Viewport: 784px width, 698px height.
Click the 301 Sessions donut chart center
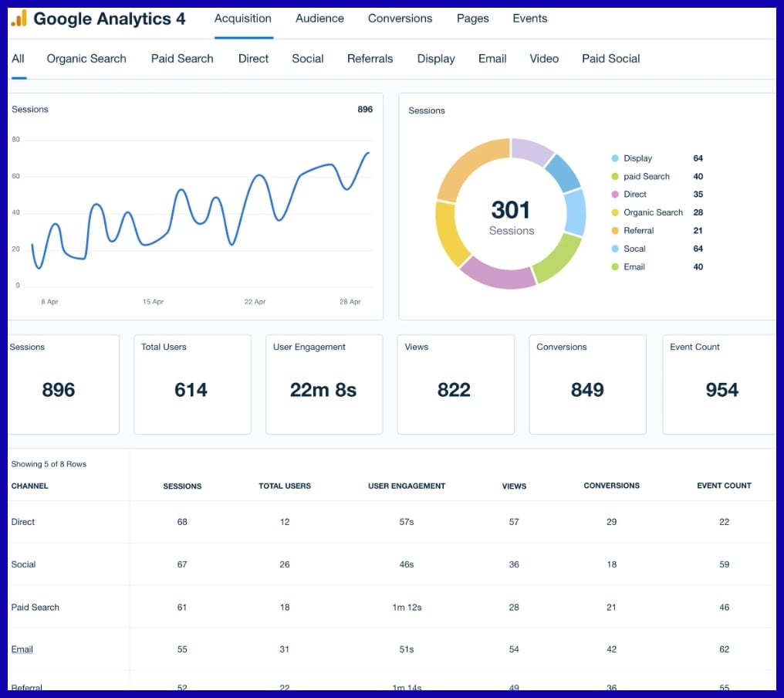pos(511,215)
